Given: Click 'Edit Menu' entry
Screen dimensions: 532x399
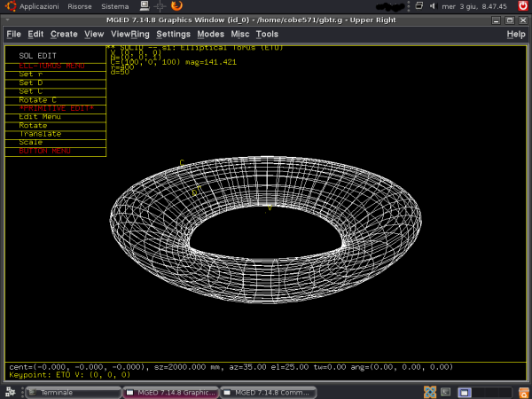Looking at the screenshot, I should pyautogui.click(x=40, y=117).
